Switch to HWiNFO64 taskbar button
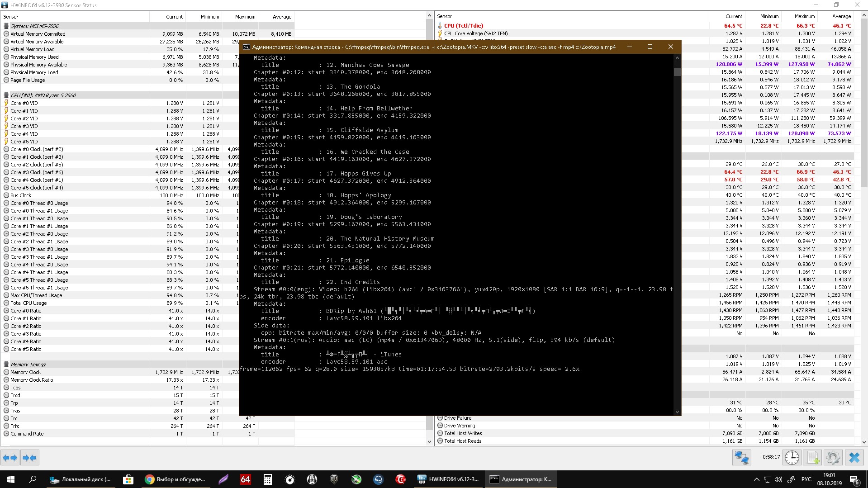Image resolution: width=868 pixels, height=488 pixels. click(x=448, y=479)
